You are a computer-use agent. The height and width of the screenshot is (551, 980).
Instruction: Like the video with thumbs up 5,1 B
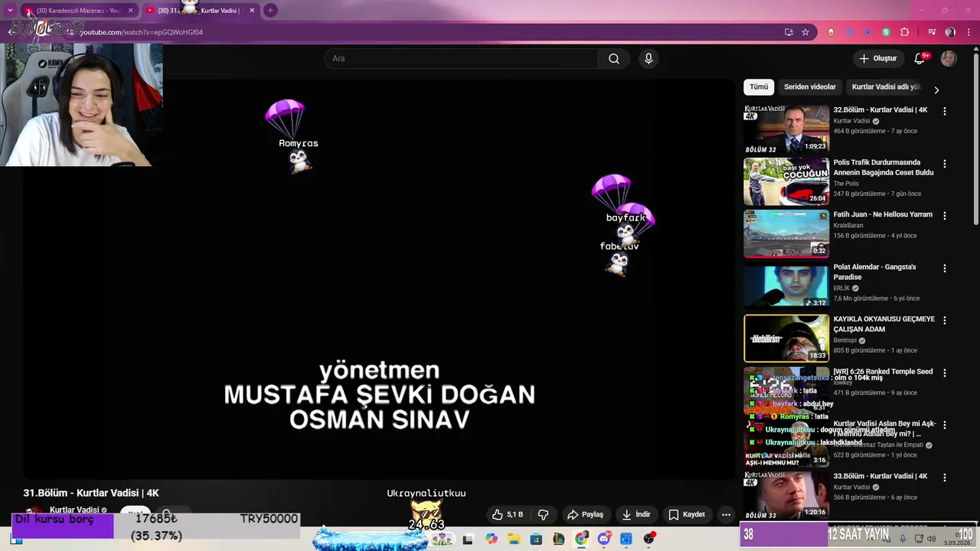507,514
